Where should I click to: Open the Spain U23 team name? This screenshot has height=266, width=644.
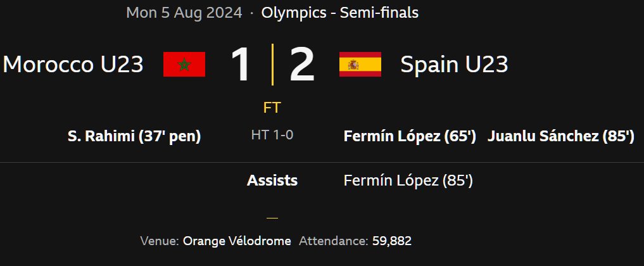pos(454,64)
